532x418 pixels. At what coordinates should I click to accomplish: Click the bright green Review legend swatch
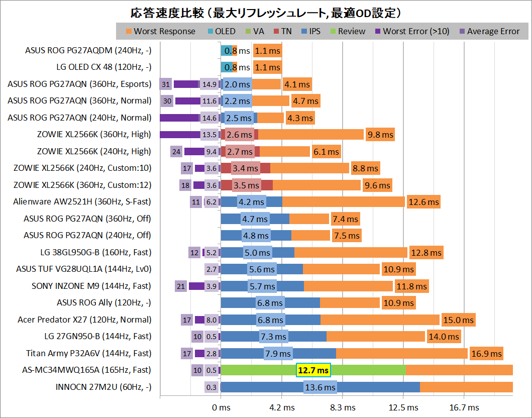pos(333,32)
